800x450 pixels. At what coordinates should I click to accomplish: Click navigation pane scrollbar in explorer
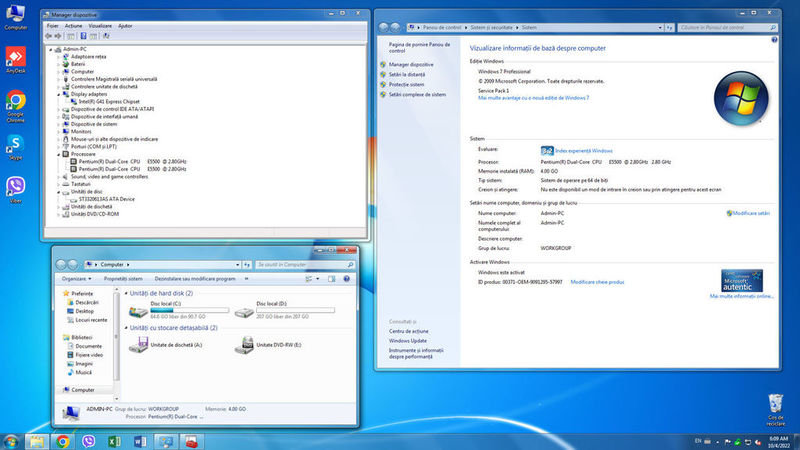pos(117,337)
